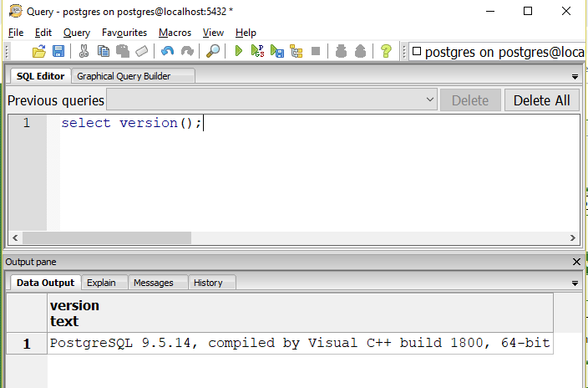Screen dimensions: 588x388
Task: Cancel query with stop square icon
Action: pyautogui.click(x=316, y=51)
